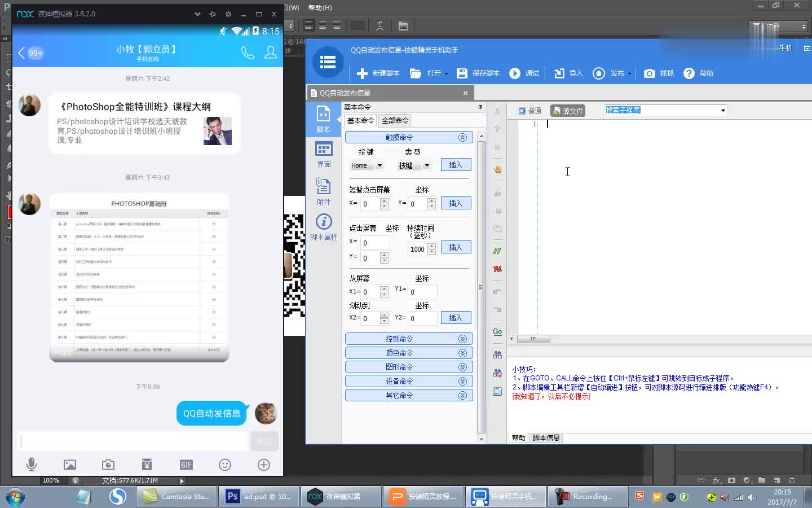Select the 界面 sidebar icon

324,155
